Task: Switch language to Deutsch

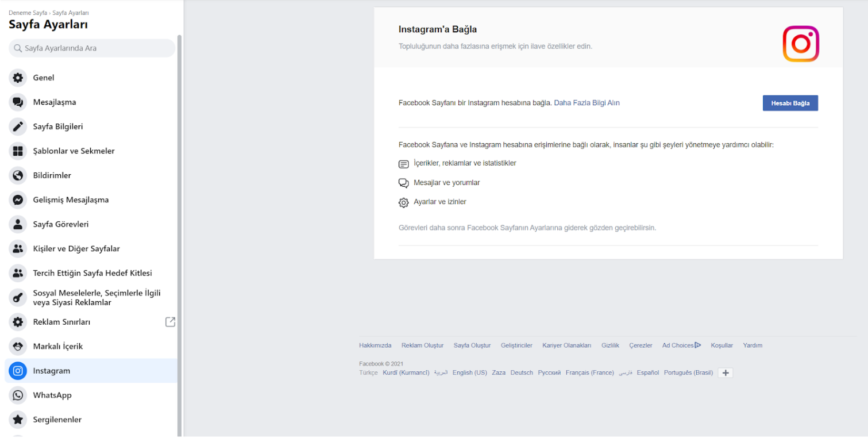Action: click(x=522, y=373)
